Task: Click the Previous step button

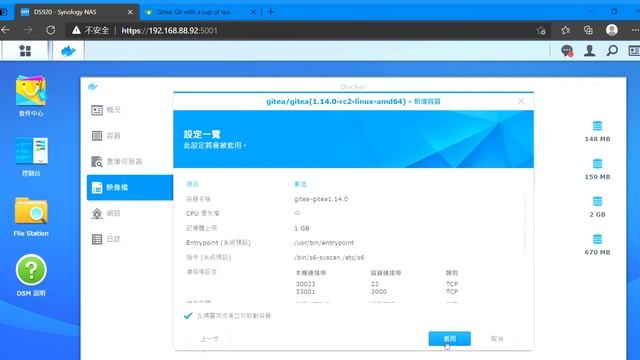Action: click(210, 339)
